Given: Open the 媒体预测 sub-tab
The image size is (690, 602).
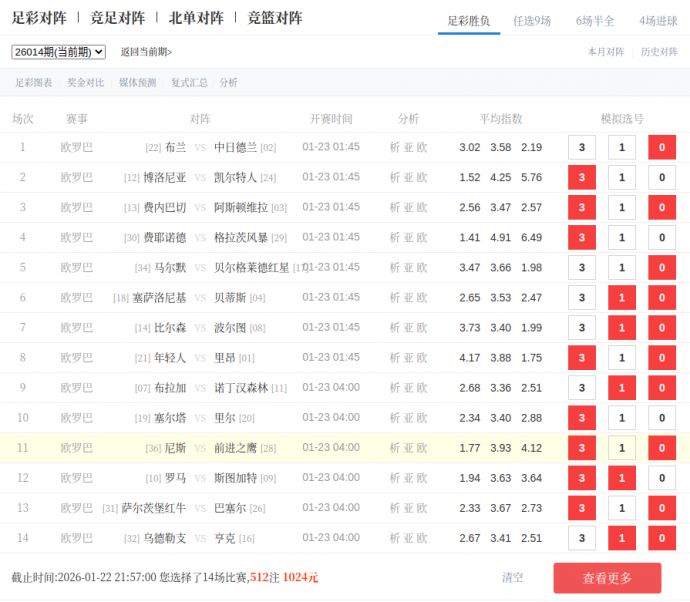Looking at the screenshot, I should tap(137, 83).
